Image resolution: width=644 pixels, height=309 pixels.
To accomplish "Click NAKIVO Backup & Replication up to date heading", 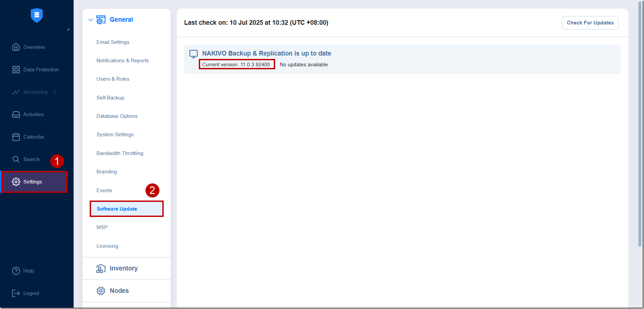I will click(267, 54).
